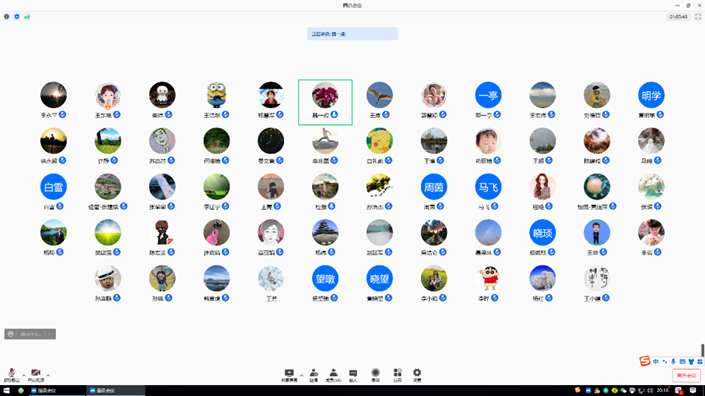Screen dimensions: 705x396
Task: Open the invite participants icon
Action: click(314, 373)
